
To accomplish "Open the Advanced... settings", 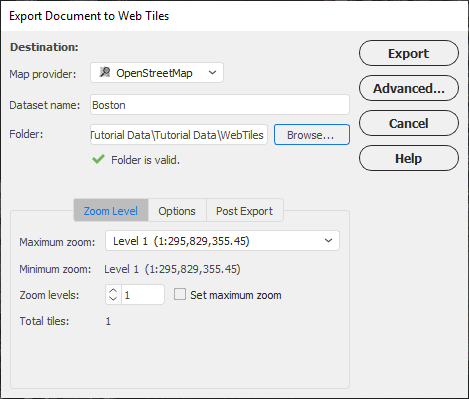I will (x=409, y=88).
